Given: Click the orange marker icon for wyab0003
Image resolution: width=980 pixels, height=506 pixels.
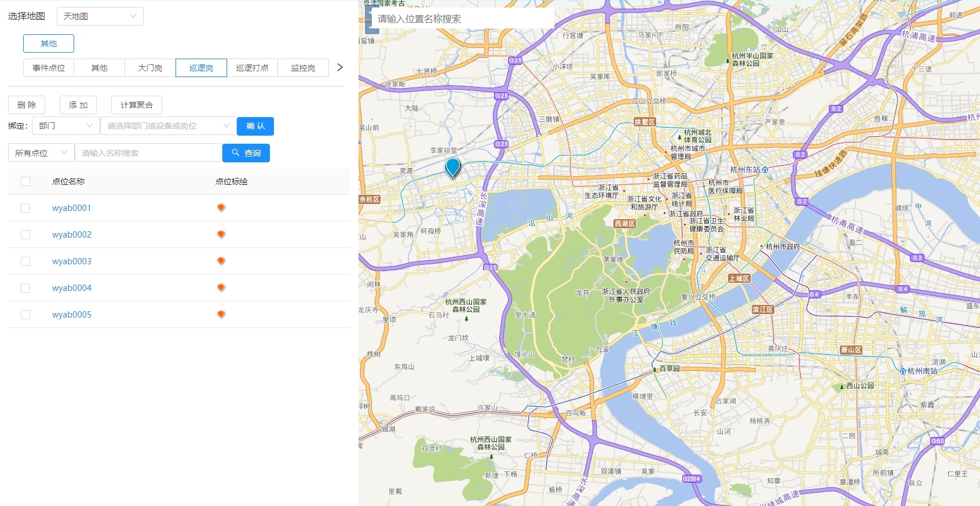Looking at the screenshot, I should point(221,261).
